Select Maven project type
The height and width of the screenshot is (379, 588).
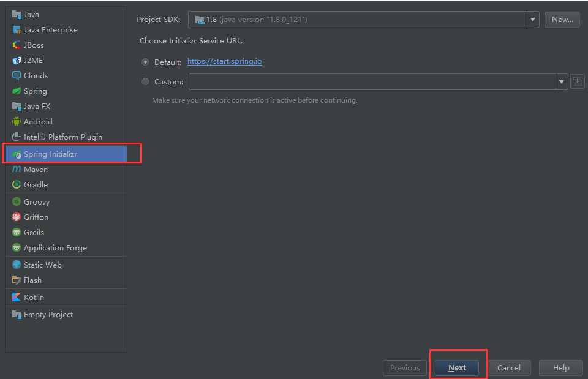[x=66, y=170]
